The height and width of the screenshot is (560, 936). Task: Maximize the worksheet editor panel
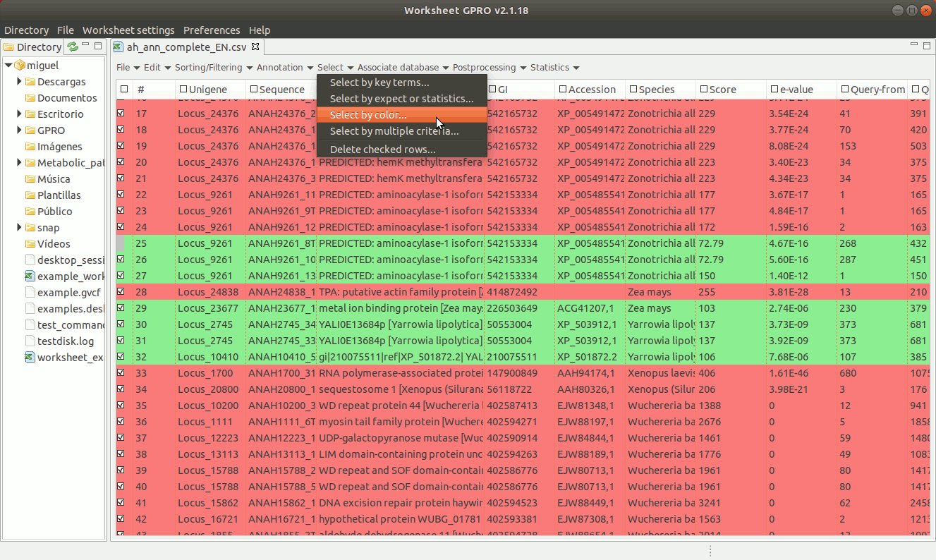[926, 46]
